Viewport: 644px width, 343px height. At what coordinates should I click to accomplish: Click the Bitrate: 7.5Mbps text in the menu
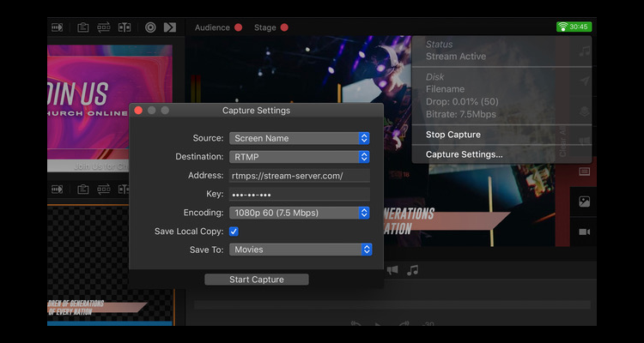[461, 114]
